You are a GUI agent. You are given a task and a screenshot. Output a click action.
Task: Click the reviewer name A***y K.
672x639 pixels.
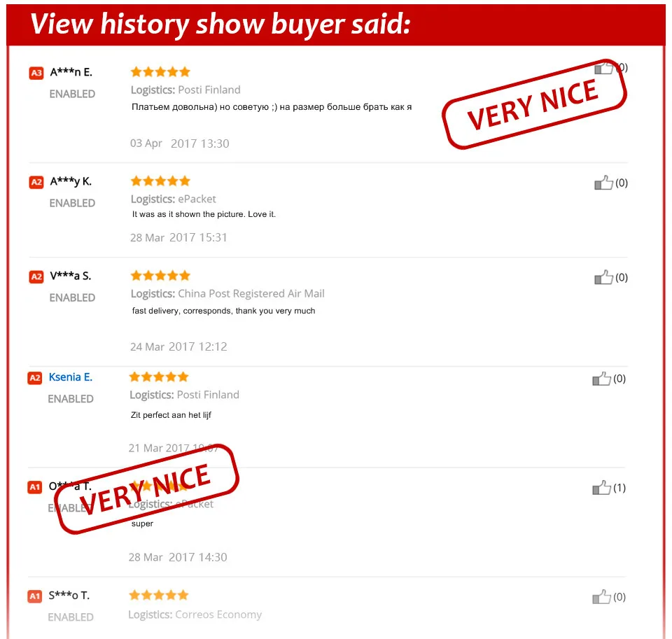71,182
